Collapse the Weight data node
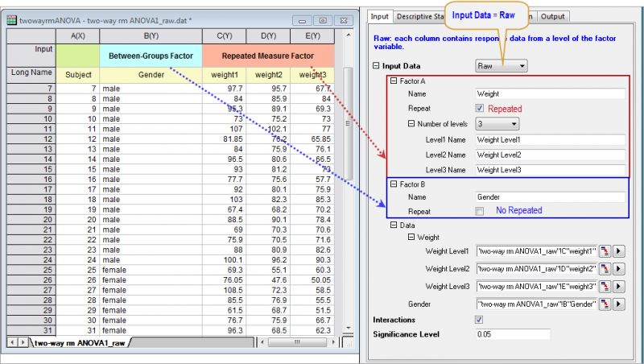This screenshot has height=364, width=644. tap(411, 237)
